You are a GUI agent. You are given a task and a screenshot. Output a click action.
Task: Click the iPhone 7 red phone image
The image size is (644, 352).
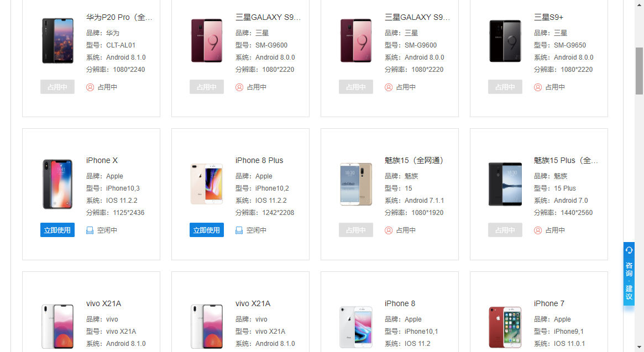[505, 327]
